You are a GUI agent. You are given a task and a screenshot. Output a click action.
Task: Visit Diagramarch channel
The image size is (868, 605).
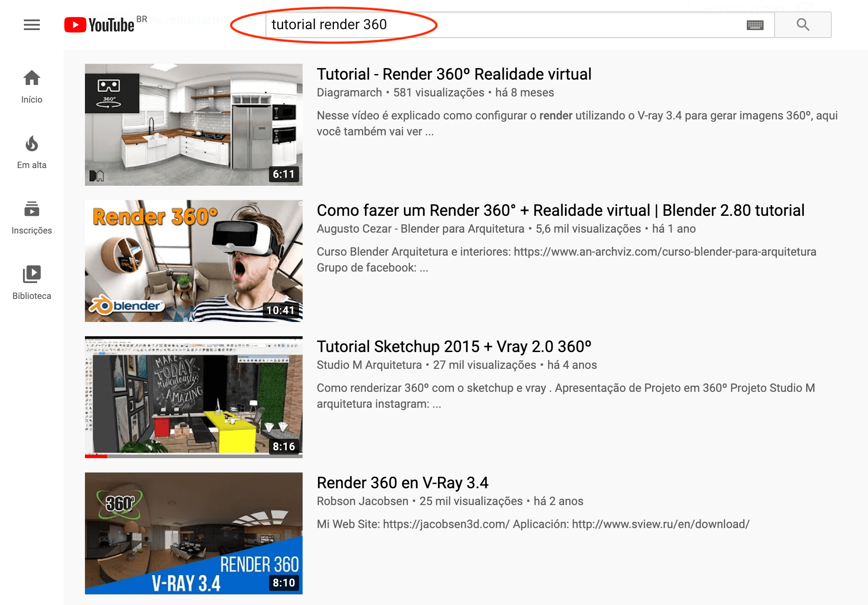(x=349, y=93)
